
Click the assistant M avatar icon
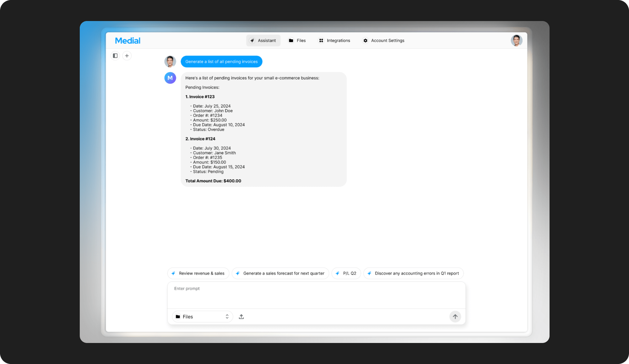click(170, 78)
